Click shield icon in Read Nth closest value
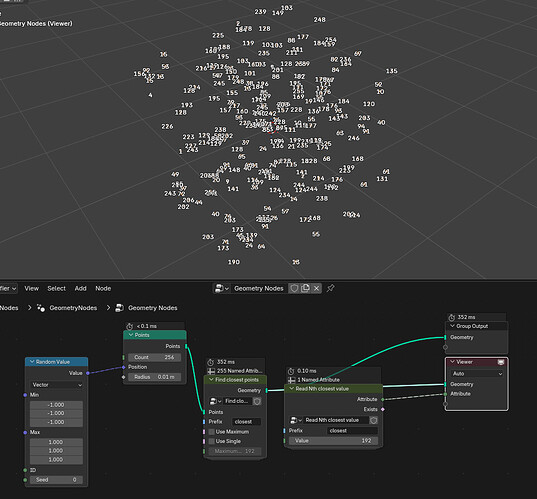Screen dimensions: 537x499 374,420
